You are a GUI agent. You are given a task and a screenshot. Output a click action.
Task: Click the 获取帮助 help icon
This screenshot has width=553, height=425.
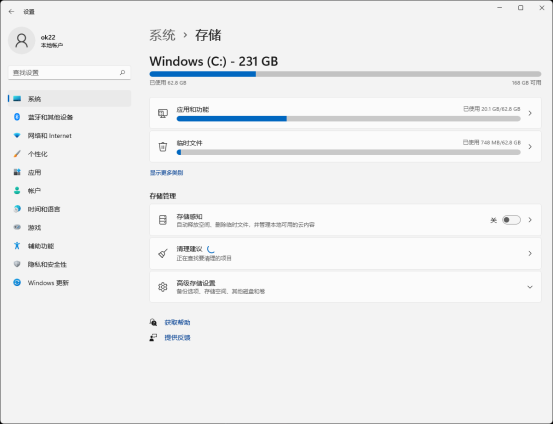(x=153, y=322)
